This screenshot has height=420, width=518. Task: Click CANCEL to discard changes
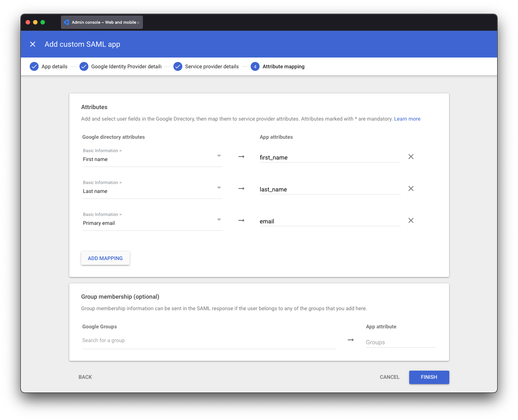[389, 377]
